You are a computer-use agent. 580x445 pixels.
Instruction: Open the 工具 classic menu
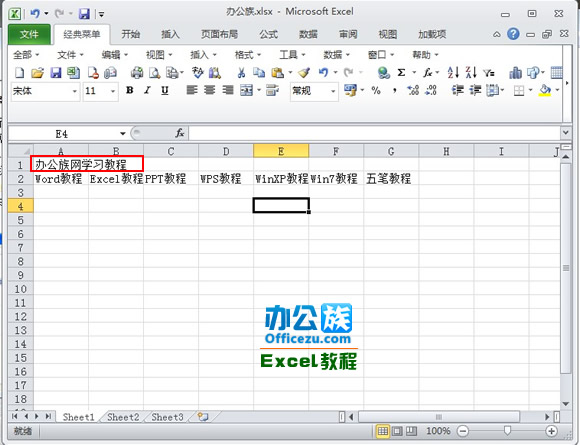(292, 55)
